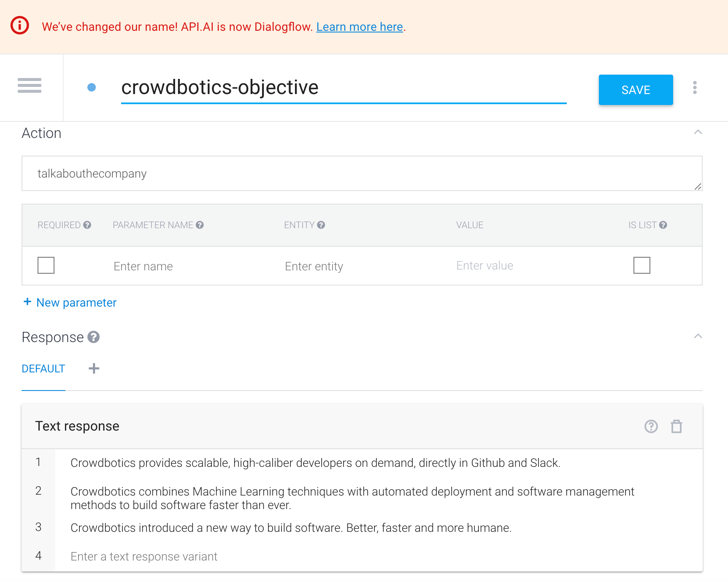Screen dimensions: 728x582
Task: Click the Enter a text response variant field
Action: [x=143, y=556]
